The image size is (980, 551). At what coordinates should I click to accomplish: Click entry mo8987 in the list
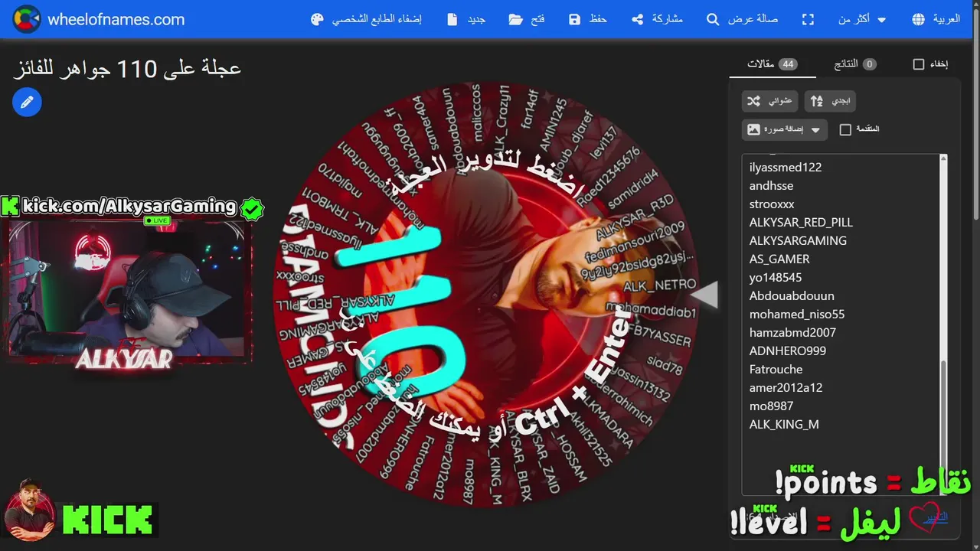[771, 406]
